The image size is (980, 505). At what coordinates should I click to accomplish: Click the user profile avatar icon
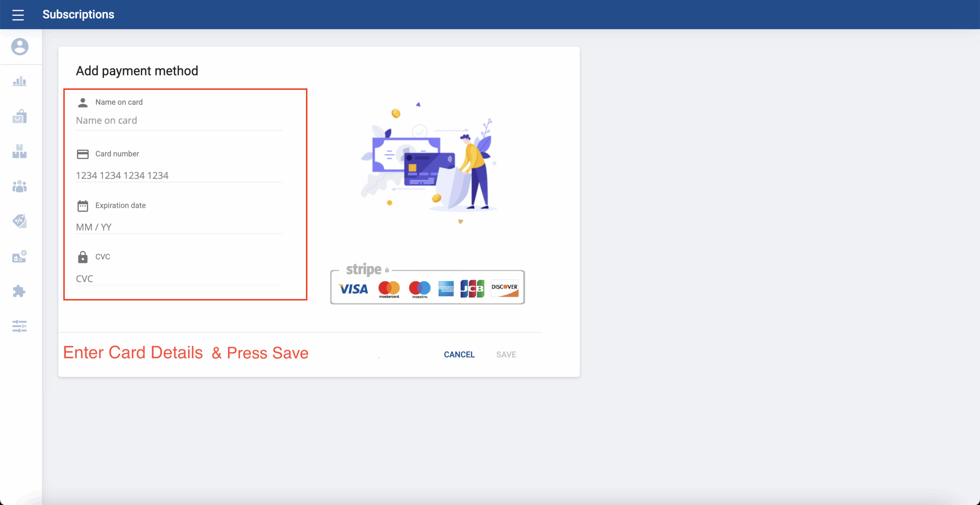[x=20, y=47]
